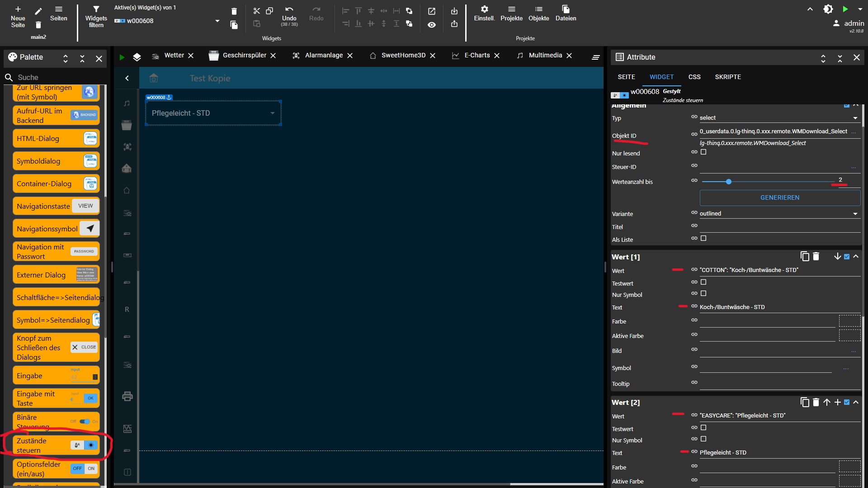This screenshot has width=868, height=488.
Task: Open the eye preview icon in toolbar
Action: click(x=432, y=25)
